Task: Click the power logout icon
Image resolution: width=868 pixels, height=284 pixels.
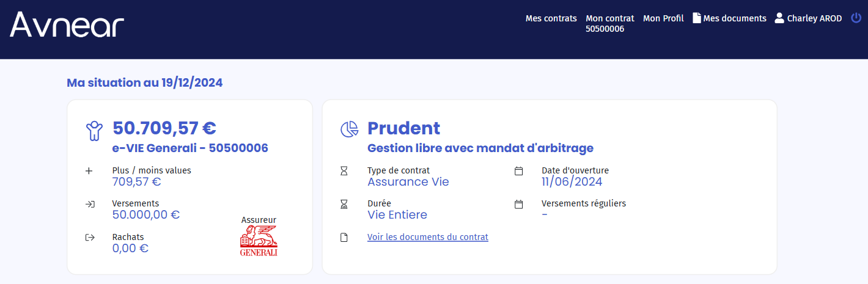Action: coord(856,18)
